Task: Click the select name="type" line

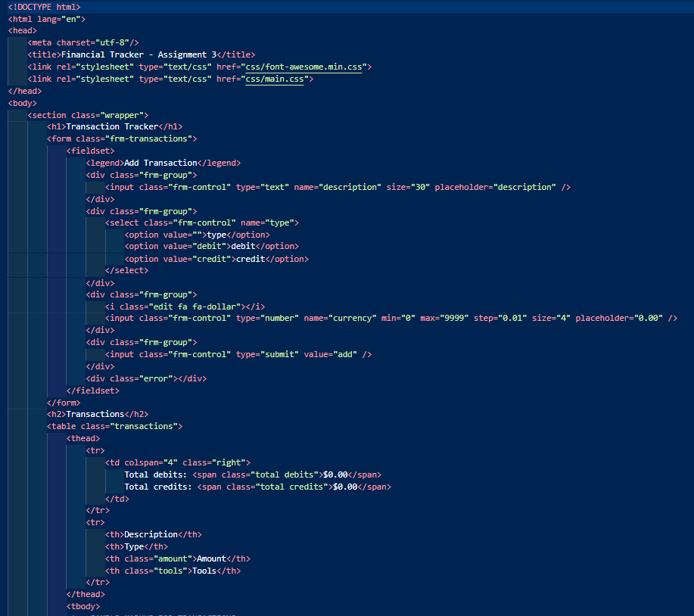Action: coord(202,222)
